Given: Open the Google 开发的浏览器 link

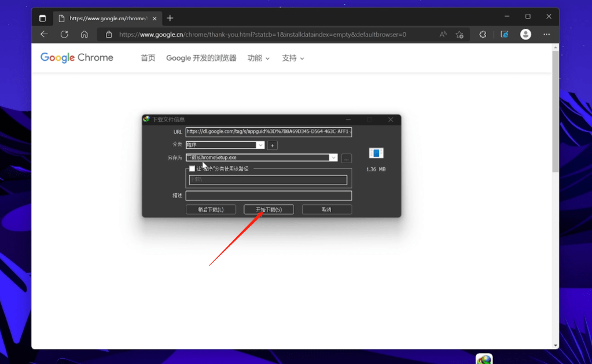Looking at the screenshot, I should (x=201, y=58).
